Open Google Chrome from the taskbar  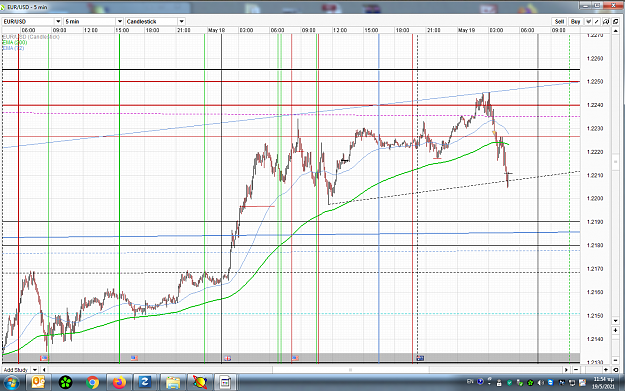92,383
